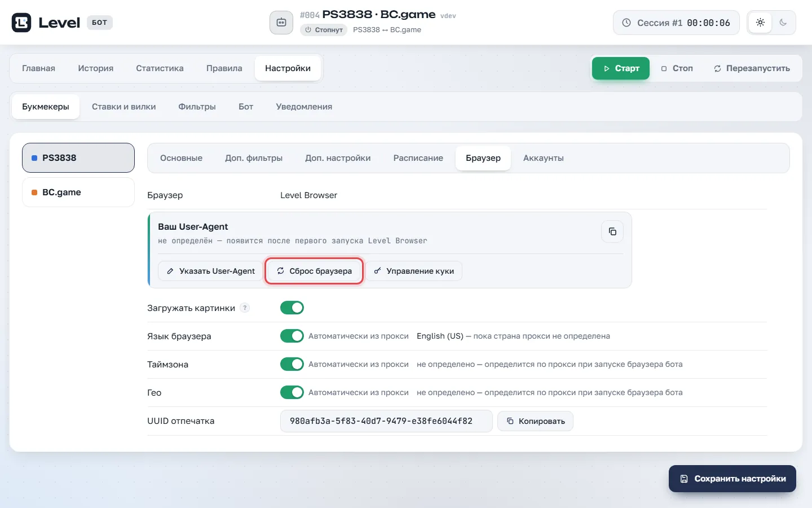Select the Настройки tab
Screen dimensions: 812x508
[x=288, y=68]
